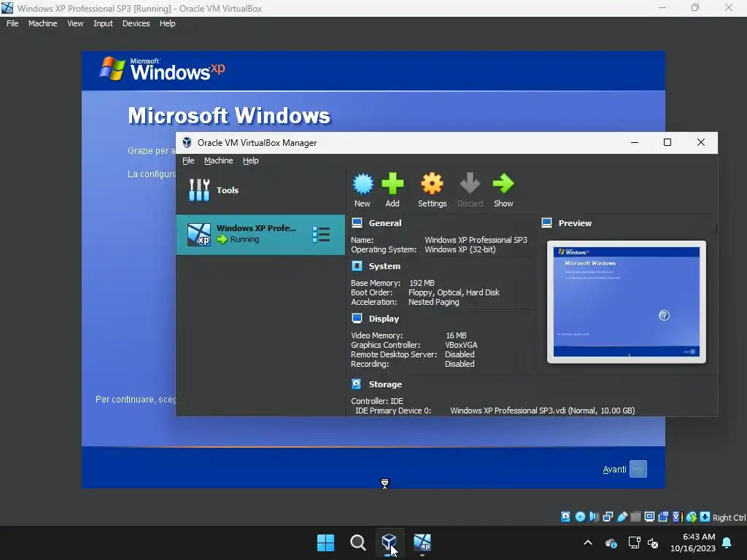Click the keyboard capture host key icon
Image resolution: width=747 pixels, height=560 pixels.
pos(705,517)
